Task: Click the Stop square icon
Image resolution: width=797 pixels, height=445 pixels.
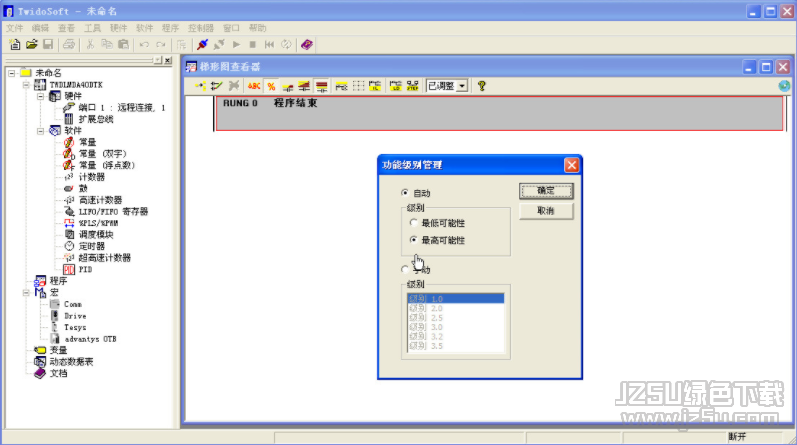Action: [253, 45]
